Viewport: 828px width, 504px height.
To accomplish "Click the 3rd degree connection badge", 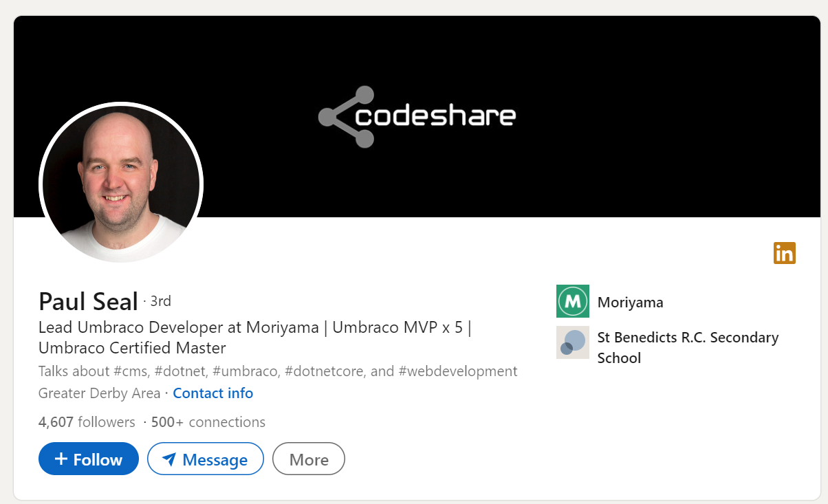I will click(x=160, y=301).
